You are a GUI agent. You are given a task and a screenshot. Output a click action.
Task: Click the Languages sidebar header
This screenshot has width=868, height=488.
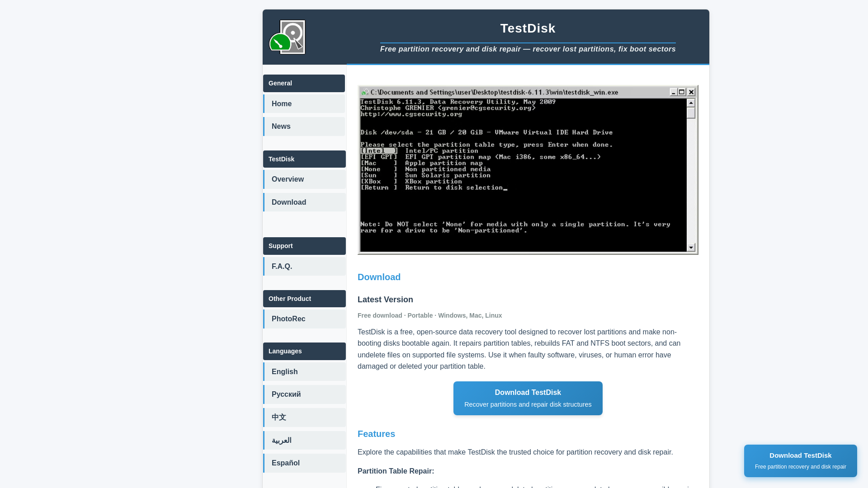[x=304, y=351]
